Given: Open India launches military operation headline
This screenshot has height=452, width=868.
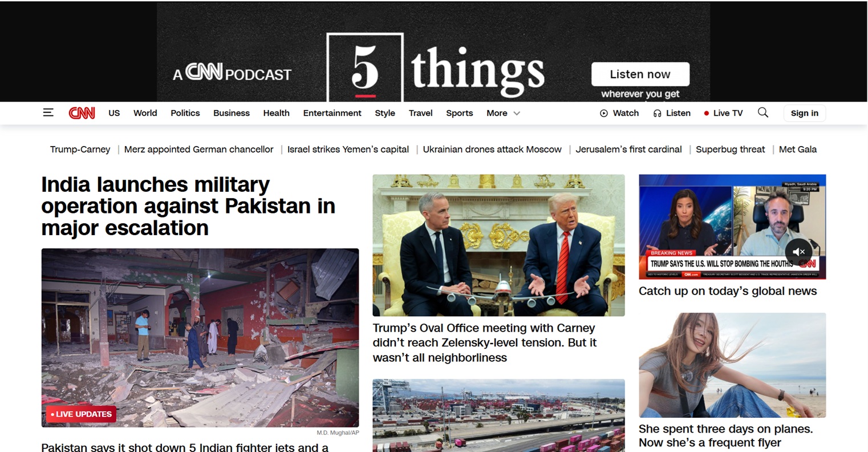Looking at the screenshot, I should pos(188,206).
